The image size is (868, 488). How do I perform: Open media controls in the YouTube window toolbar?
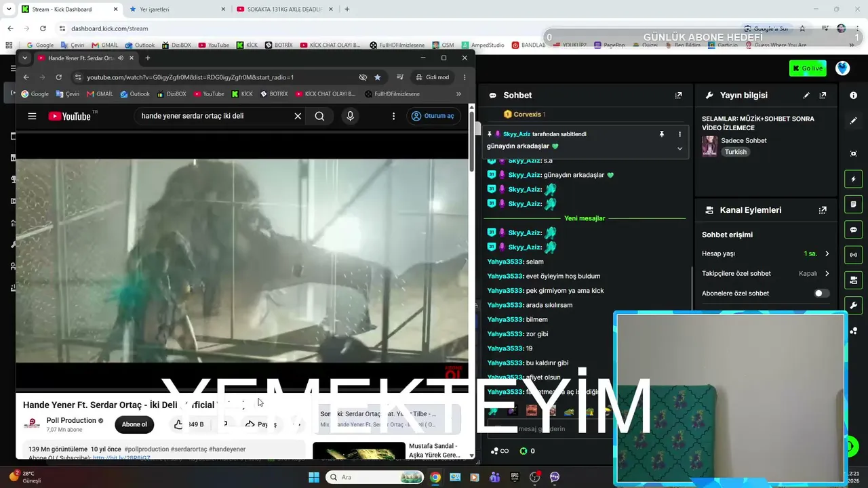pyautogui.click(x=400, y=77)
